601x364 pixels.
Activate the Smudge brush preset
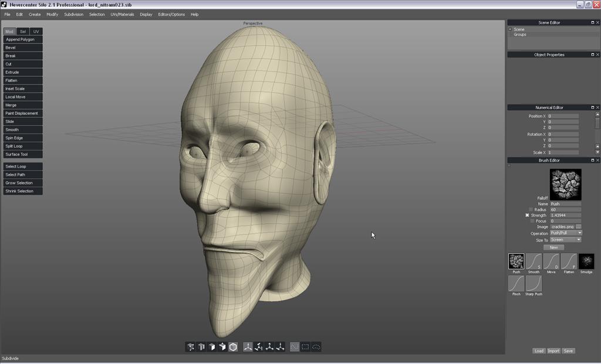[586, 261]
